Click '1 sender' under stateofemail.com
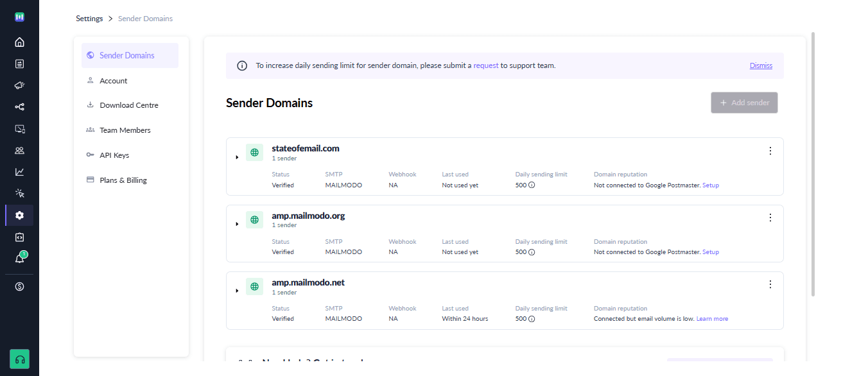This screenshot has width=868, height=376. [284, 158]
